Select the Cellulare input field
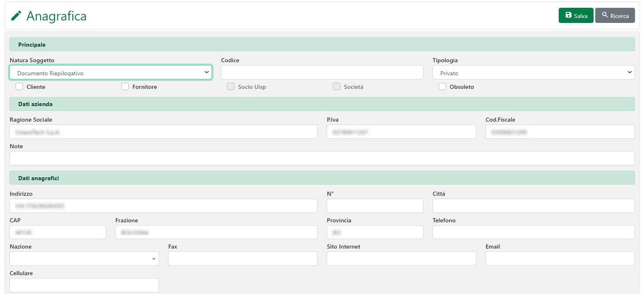Image resolution: width=644 pixels, height=294 pixels. pyautogui.click(x=84, y=285)
